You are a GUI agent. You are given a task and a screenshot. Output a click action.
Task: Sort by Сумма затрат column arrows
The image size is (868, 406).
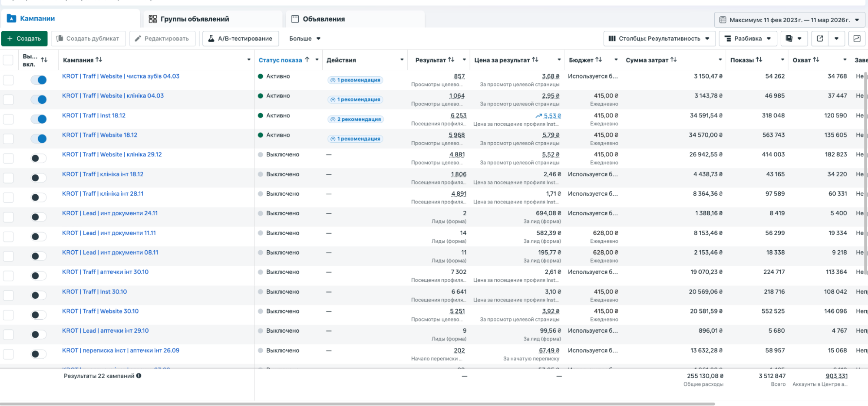673,60
